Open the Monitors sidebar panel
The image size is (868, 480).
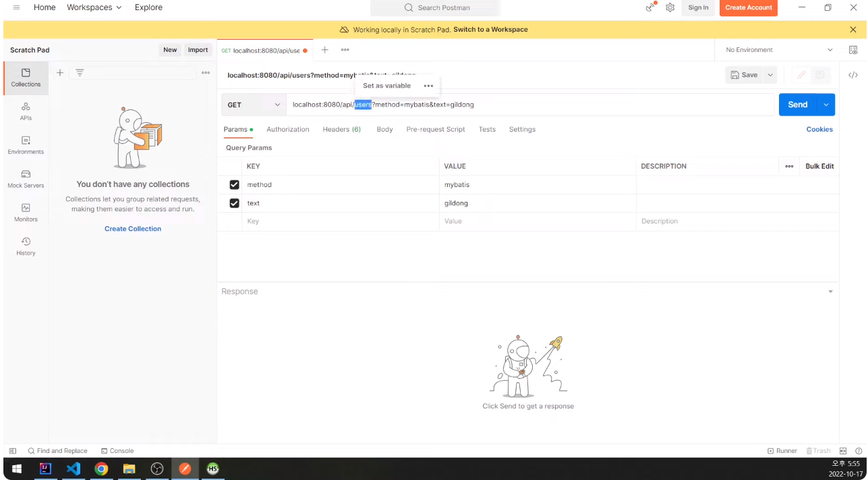26,213
